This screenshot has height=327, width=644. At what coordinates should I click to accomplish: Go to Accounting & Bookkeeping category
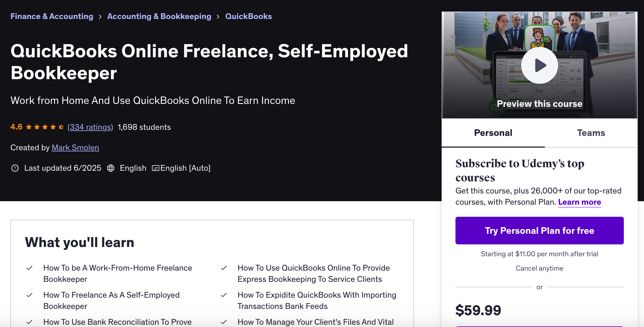pos(159,16)
